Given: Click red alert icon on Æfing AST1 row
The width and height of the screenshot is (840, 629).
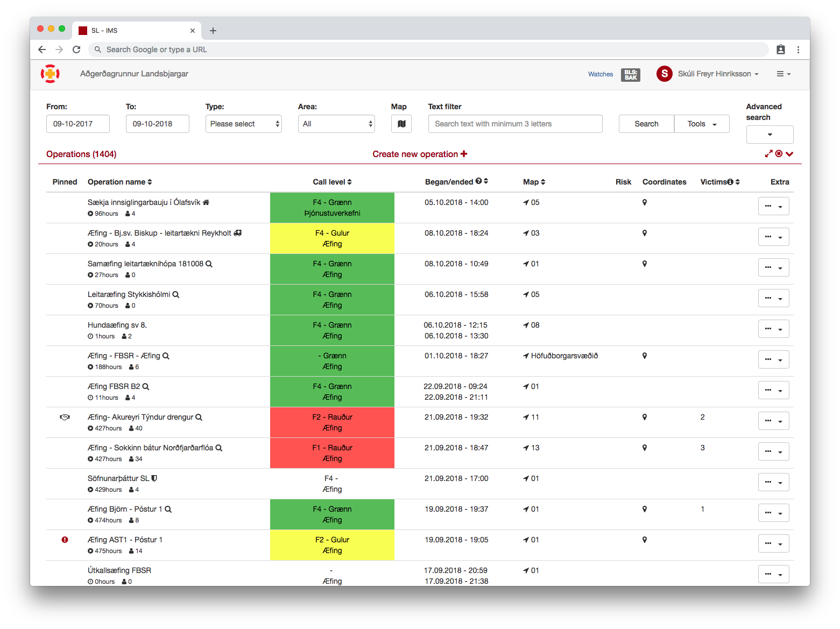Looking at the screenshot, I should (65, 540).
